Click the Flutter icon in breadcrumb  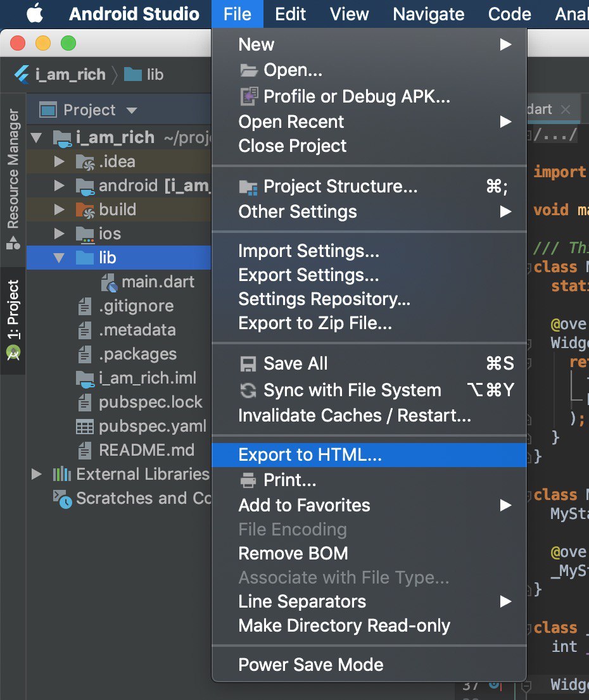[22, 75]
